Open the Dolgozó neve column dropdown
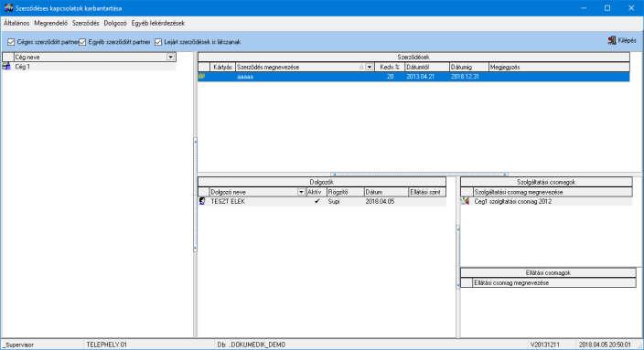 (x=301, y=192)
